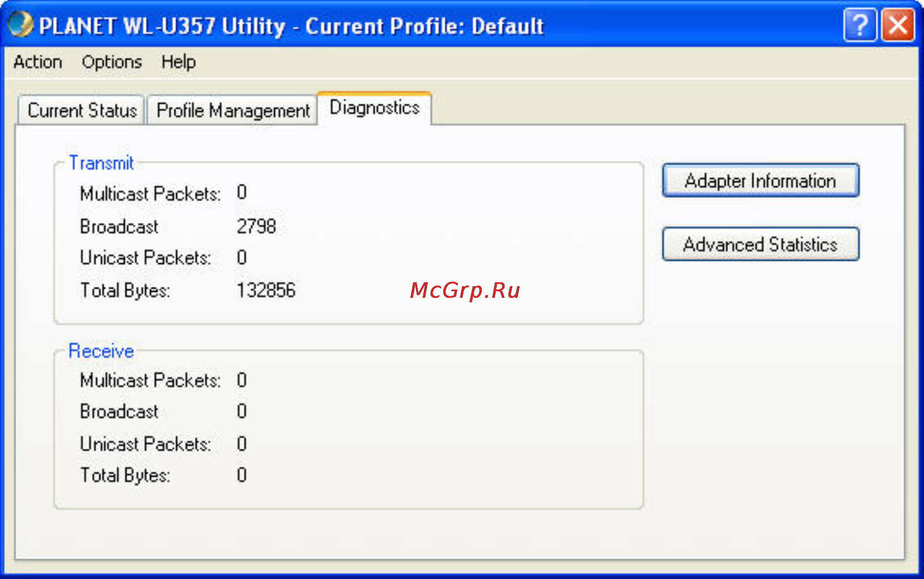Select the Diagnostics tab

[x=374, y=107]
